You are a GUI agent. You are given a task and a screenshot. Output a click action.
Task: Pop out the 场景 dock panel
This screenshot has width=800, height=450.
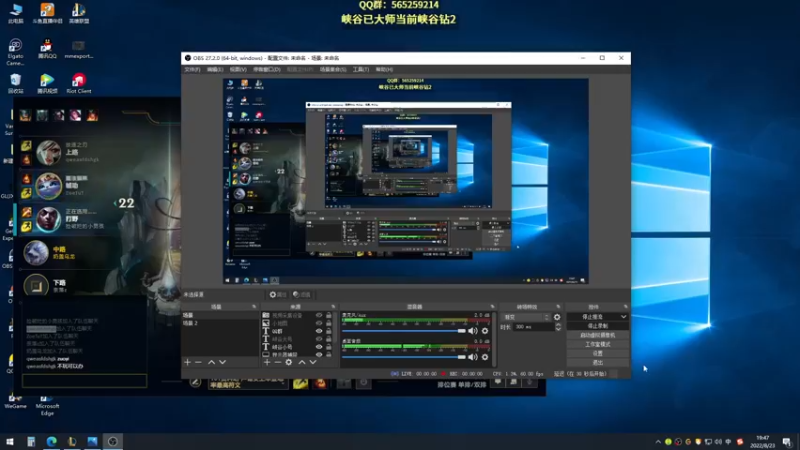pos(254,307)
